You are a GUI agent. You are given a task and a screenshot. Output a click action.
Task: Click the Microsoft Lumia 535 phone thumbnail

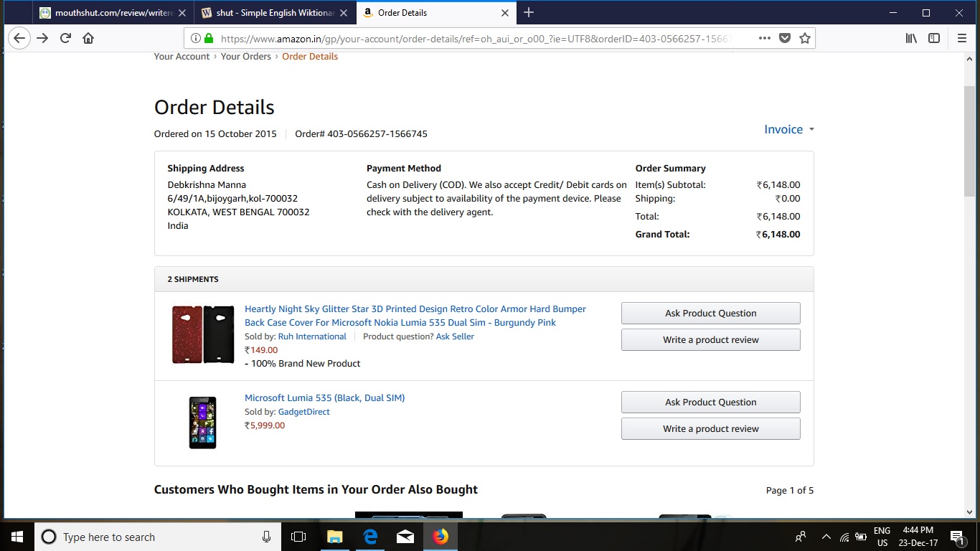202,423
